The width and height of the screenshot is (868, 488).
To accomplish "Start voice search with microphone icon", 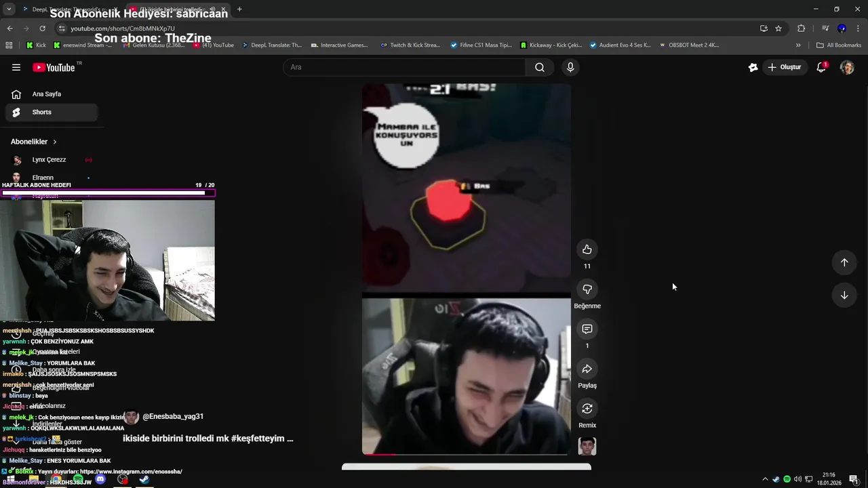I will [x=570, y=67].
